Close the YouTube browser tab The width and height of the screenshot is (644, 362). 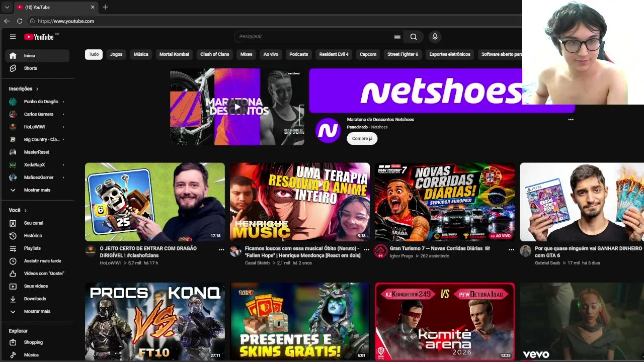[x=93, y=7]
